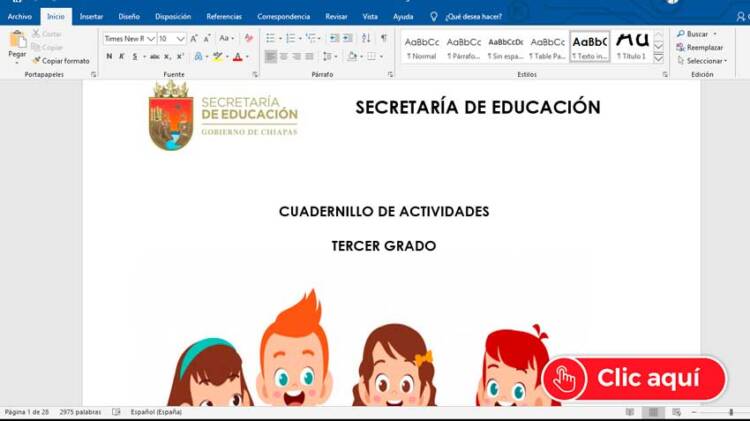Show paragraph marks with pilcrow icon
The height and width of the screenshot is (421, 750).
383,39
